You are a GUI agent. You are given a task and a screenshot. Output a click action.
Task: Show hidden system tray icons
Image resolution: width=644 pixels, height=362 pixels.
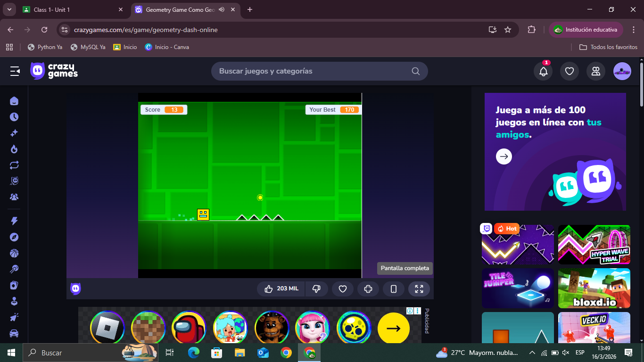pyautogui.click(x=532, y=353)
